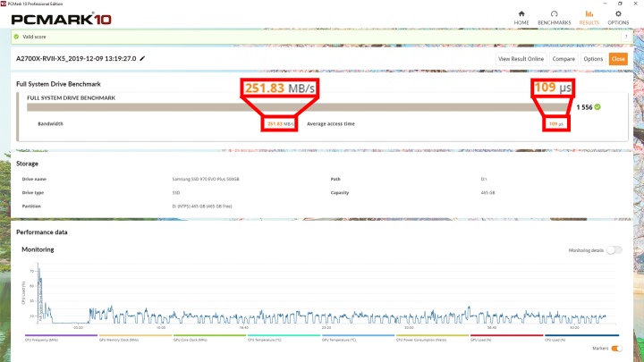Click the 251.83 MB/s bandwidth value in the Bandwidth row
644x362 pixels.
(280, 123)
